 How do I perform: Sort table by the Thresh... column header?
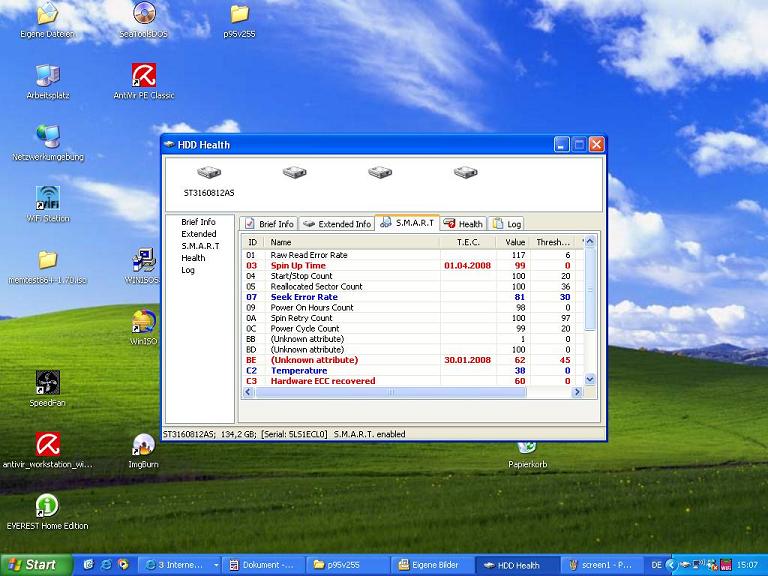pos(552,242)
